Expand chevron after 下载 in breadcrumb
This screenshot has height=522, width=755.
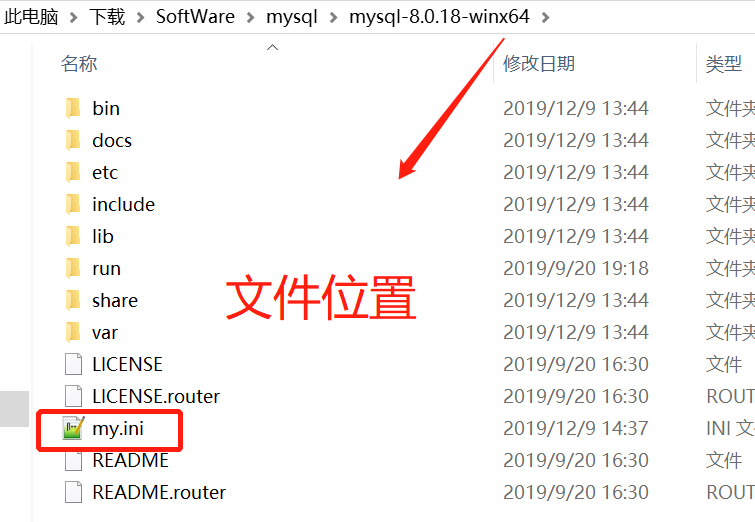click(141, 18)
